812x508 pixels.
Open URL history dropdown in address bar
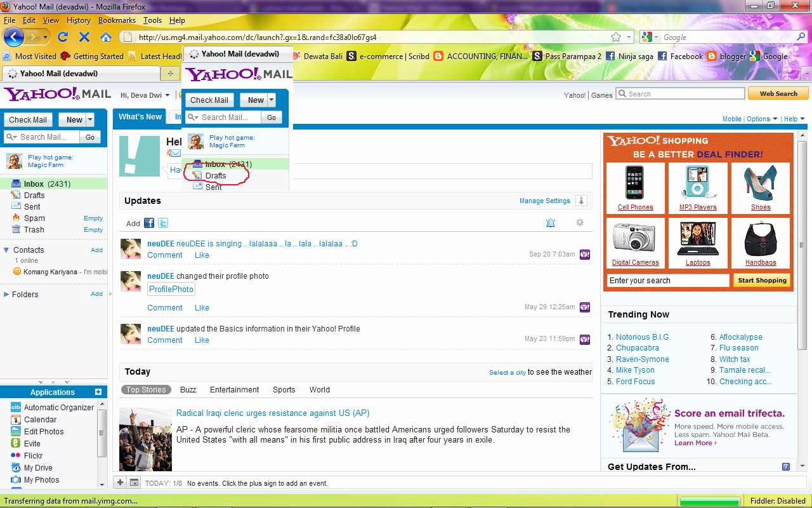[x=629, y=37]
